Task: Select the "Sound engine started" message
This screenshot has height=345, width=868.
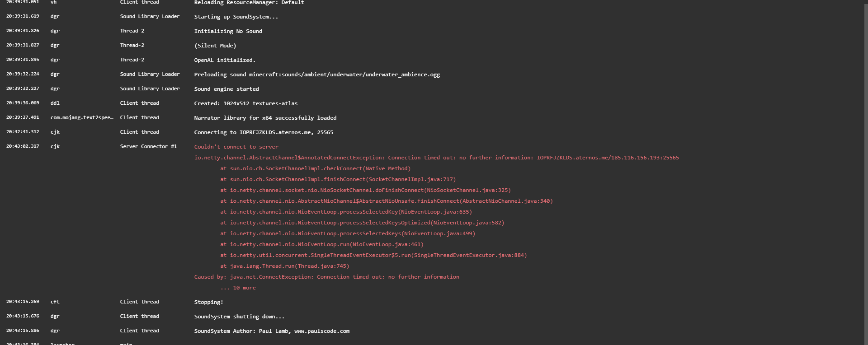Action: coord(226,89)
